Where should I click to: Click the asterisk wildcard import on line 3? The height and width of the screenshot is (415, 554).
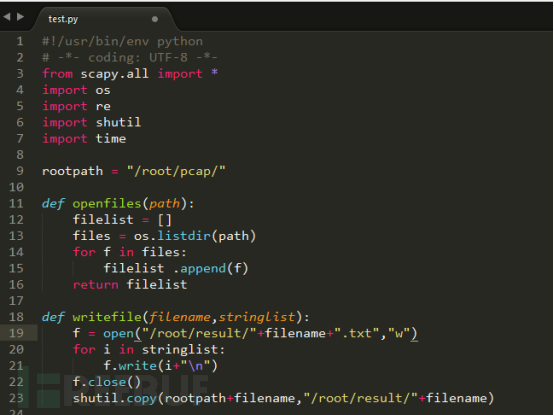(214, 72)
